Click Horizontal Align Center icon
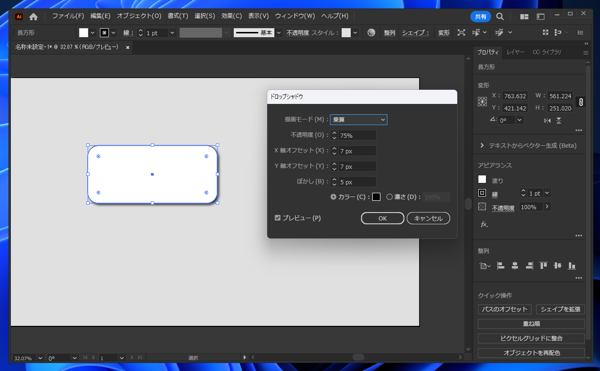This screenshot has width=600, height=371. (515, 265)
